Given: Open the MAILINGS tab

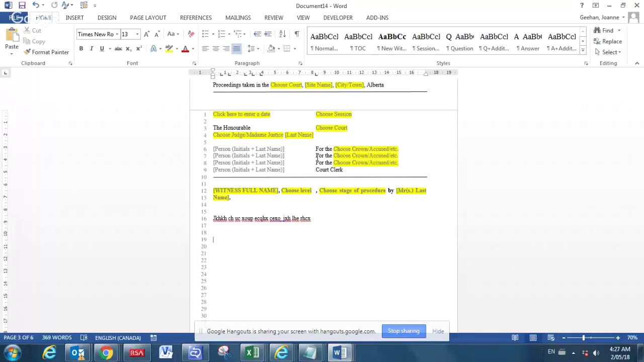Looking at the screenshot, I should [238, 18].
